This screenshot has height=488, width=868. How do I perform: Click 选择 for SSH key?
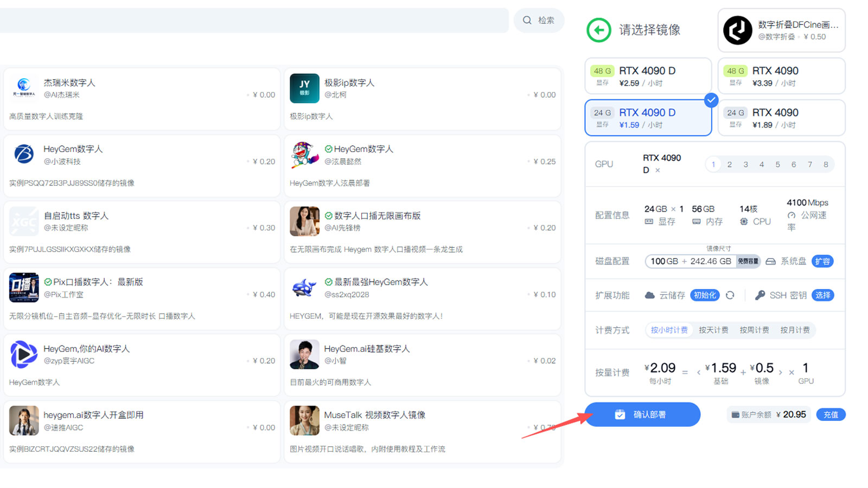coord(822,295)
